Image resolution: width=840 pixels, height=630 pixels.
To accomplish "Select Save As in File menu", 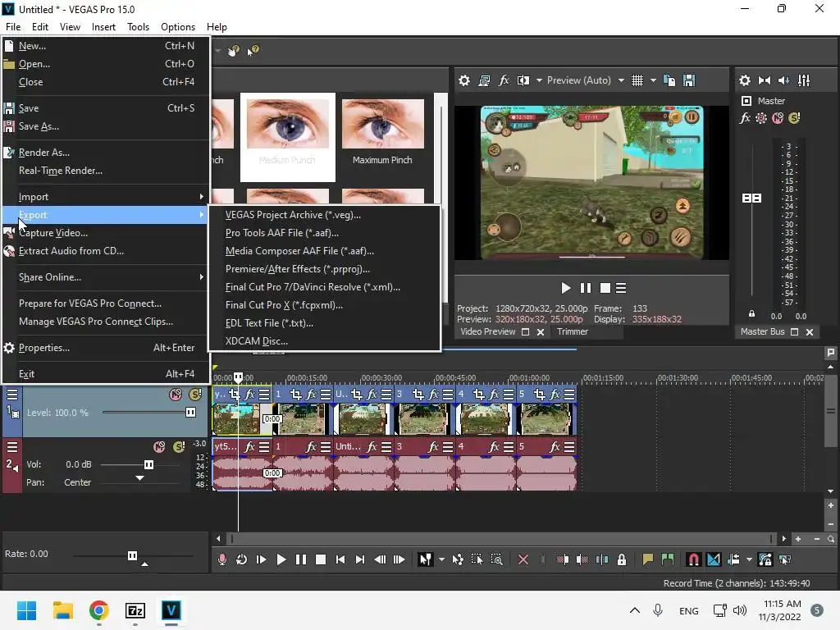I will pos(105,126).
